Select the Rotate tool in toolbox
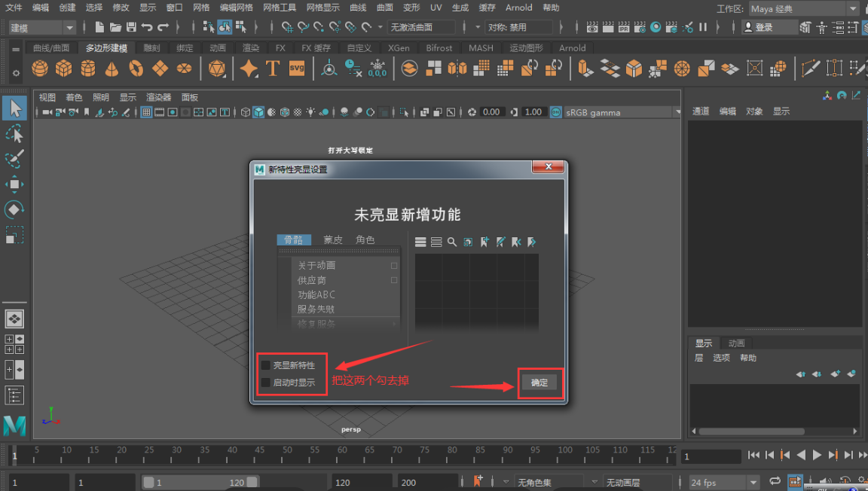This screenshot has width=868, height=491. pyautogui.click(x=14, y=210)
